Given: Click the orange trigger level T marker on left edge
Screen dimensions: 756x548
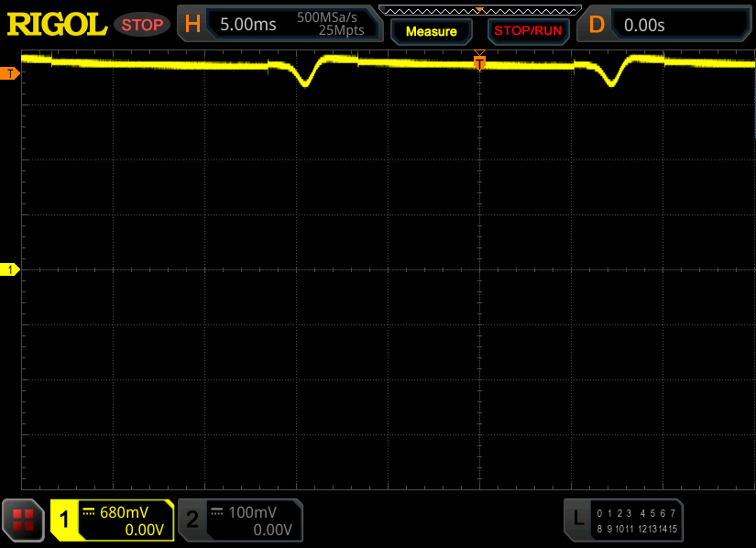Looking at the screenshot, I should point(10,72).
